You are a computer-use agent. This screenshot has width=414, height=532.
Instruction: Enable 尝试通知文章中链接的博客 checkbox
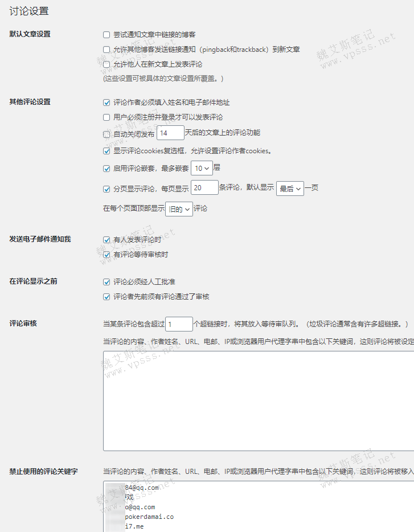(x=106, y=35)
